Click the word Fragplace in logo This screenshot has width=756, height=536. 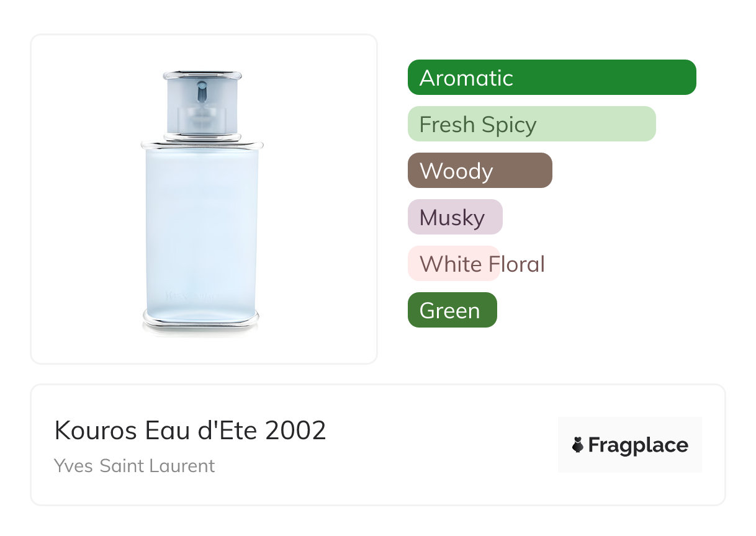tap(638, 445)
